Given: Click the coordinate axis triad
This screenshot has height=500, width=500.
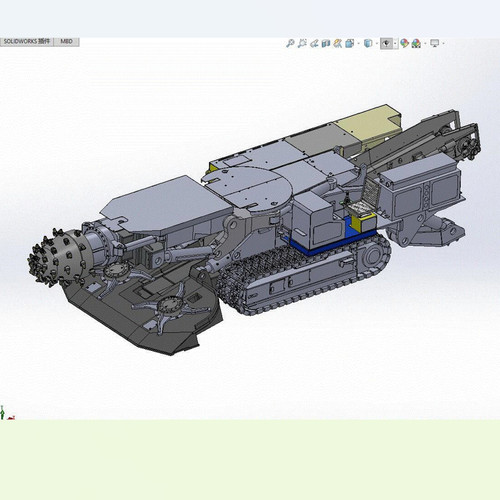Looking at the screenshot, I should (7, 413).
